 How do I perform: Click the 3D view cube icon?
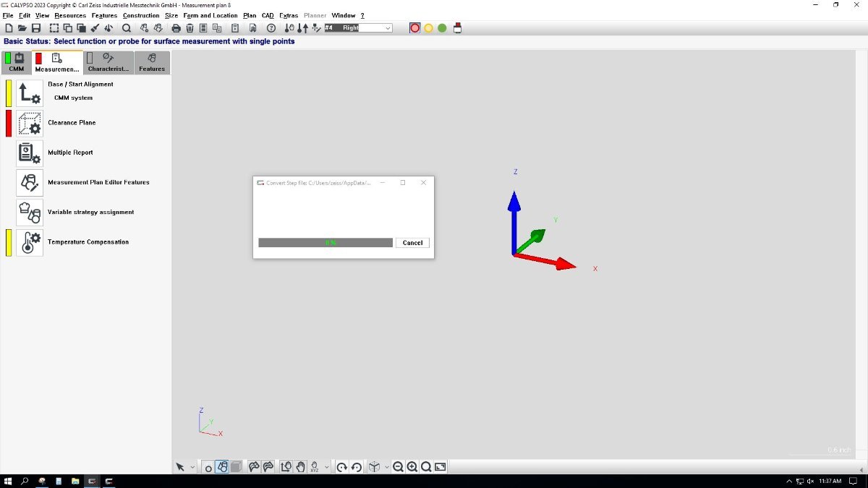[374, 467]
